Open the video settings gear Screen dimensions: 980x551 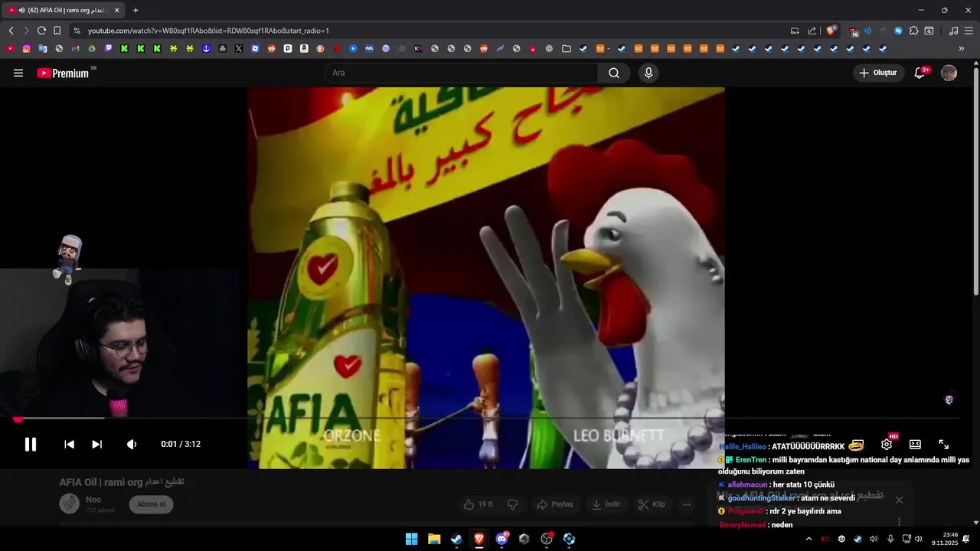pos(887,444)
